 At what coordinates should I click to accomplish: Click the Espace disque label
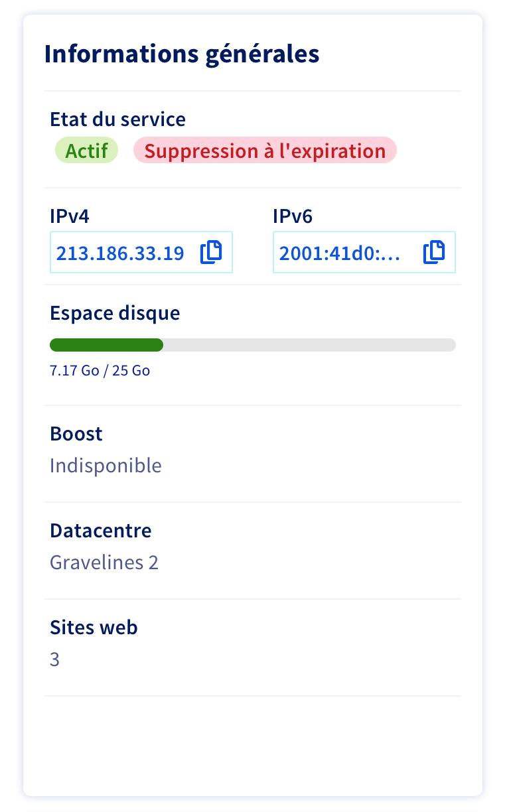(x=115, y=312)
